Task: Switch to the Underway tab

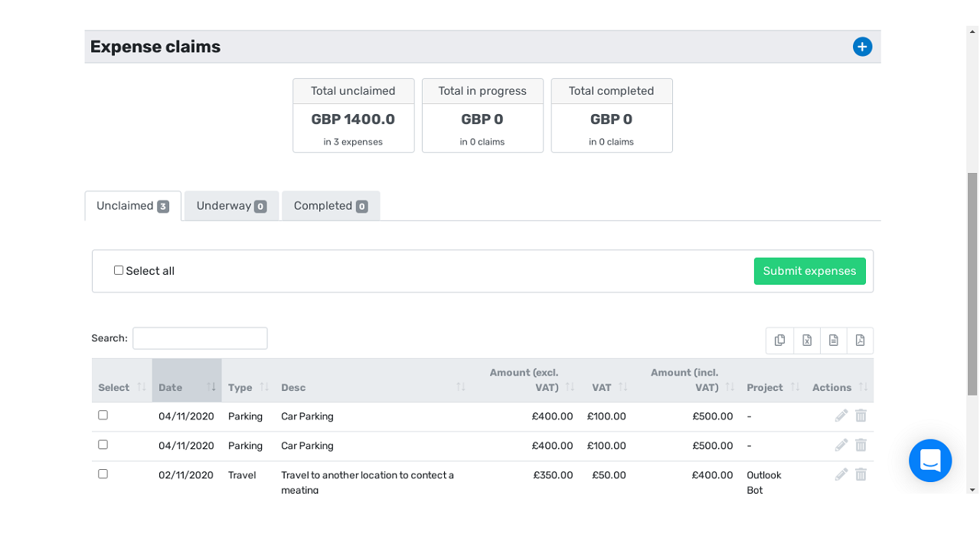Action: (231, 206)
